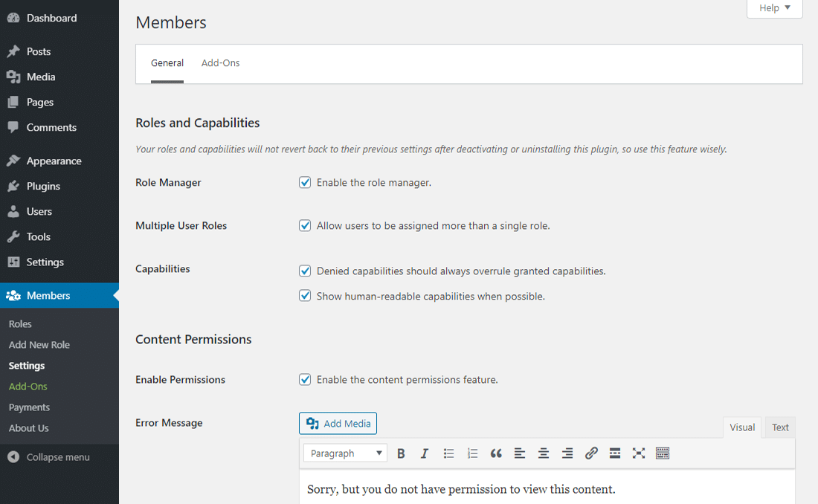Insert a bulleted list
The image size is (818, 504).
click(x=448, y=453)
